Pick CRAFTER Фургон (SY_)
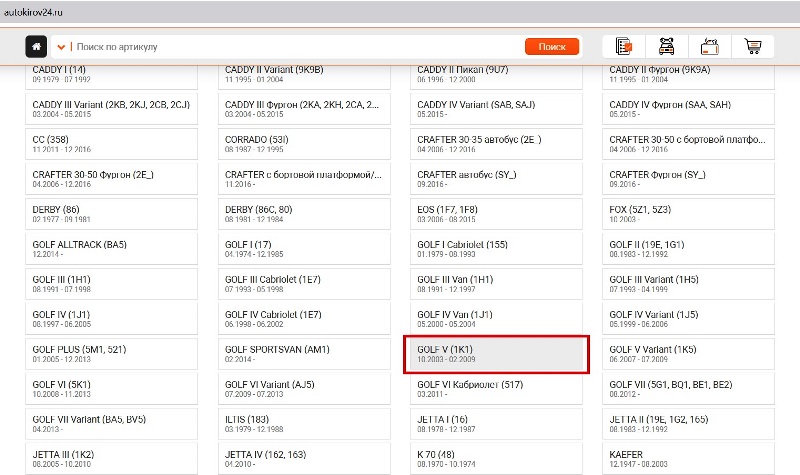 point(688,179)
